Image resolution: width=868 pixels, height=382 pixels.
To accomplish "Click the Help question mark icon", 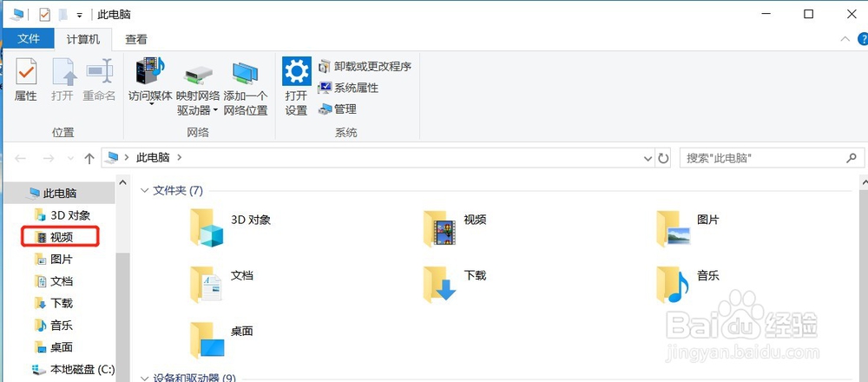I will [x=863, y=39].
